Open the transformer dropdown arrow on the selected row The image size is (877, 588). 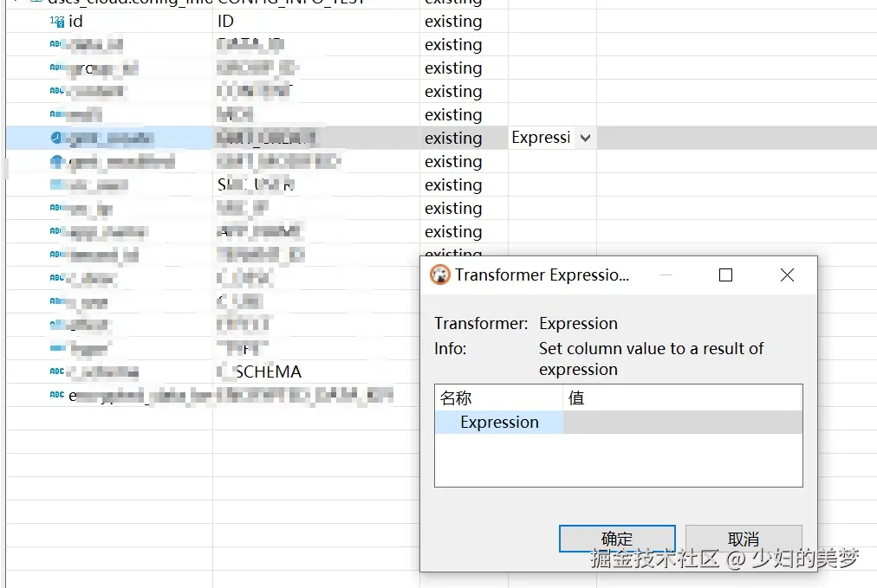[x=585, y=139]
